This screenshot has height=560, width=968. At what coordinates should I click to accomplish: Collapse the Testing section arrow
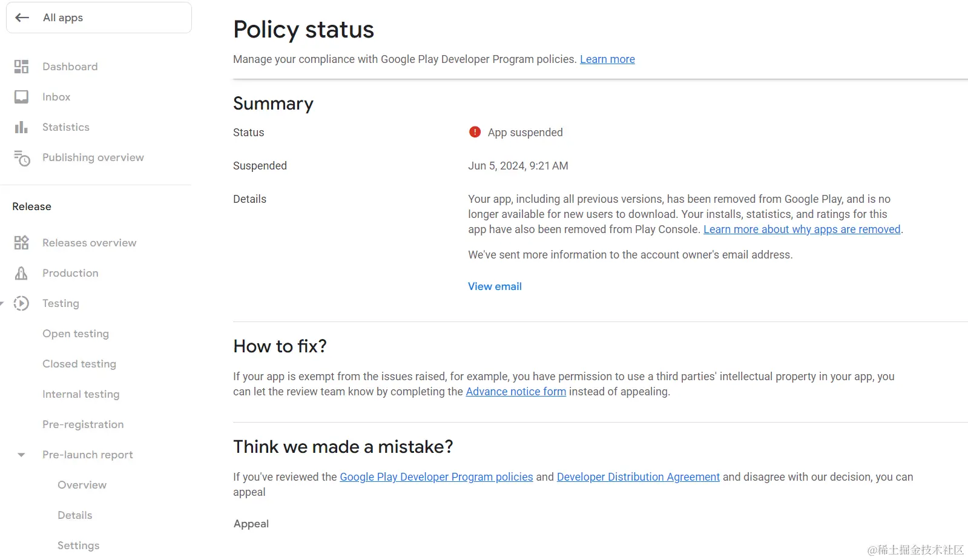coord(2,303)
